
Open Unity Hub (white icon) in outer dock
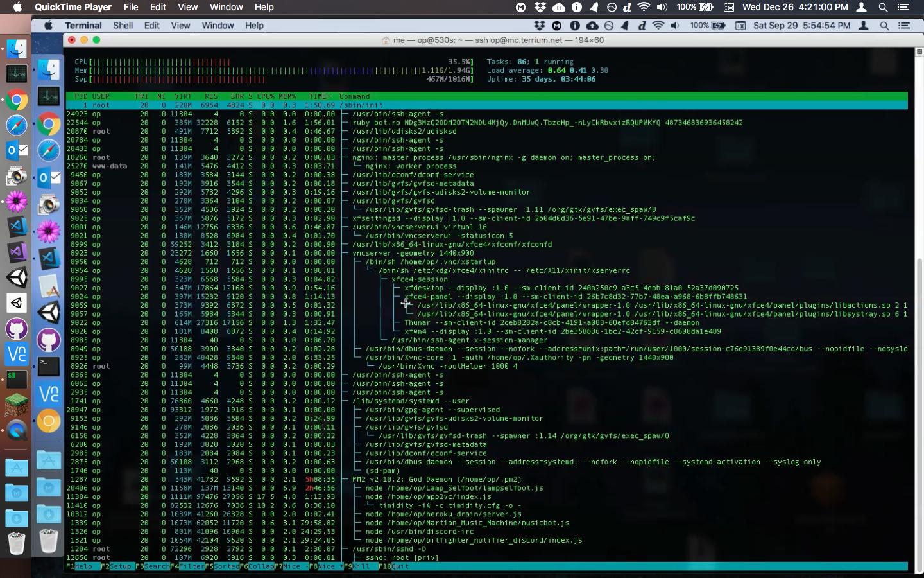(x=16, y=303)
